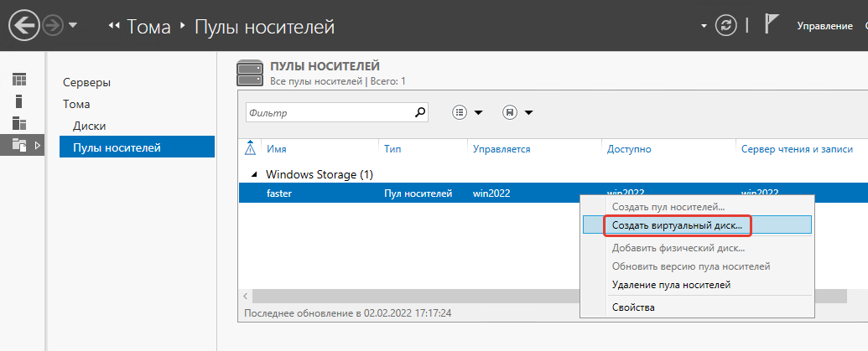Select "Удаление пула носителей" menu item
The height and width of the screenshot is (351, 868).
pos(671,285)
